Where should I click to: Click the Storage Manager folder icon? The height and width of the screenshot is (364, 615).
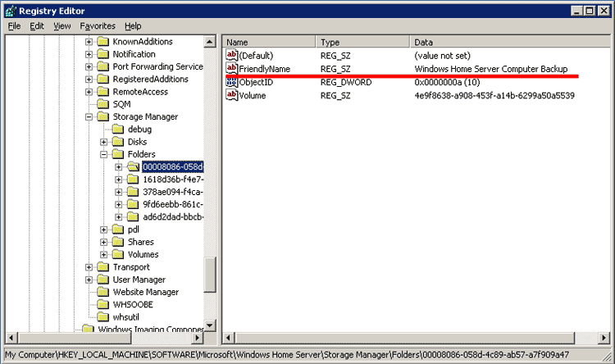(103, 116)
